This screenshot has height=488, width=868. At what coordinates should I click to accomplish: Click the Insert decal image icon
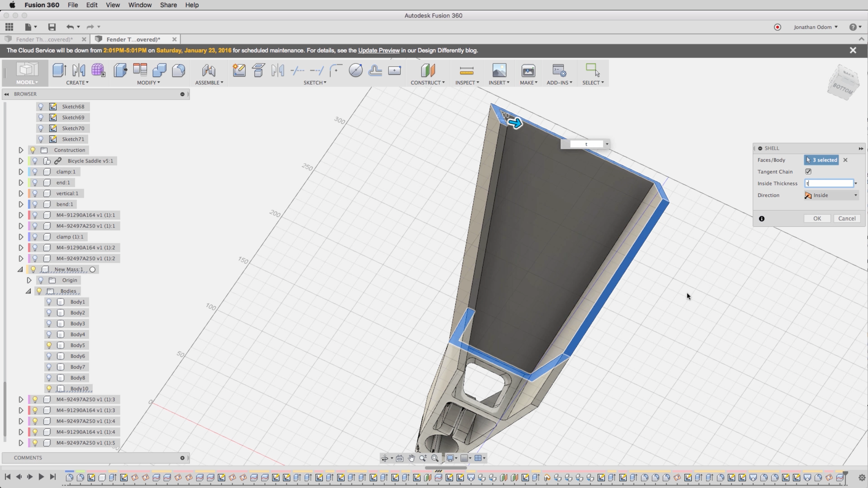coord(499,70)
